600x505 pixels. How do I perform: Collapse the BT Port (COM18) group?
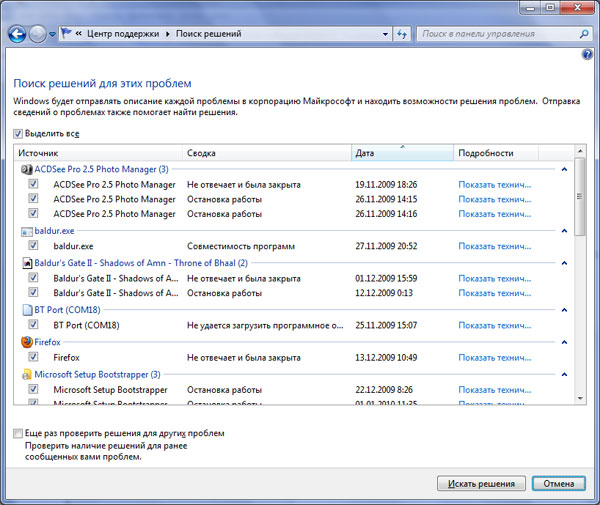coord(564,310)
